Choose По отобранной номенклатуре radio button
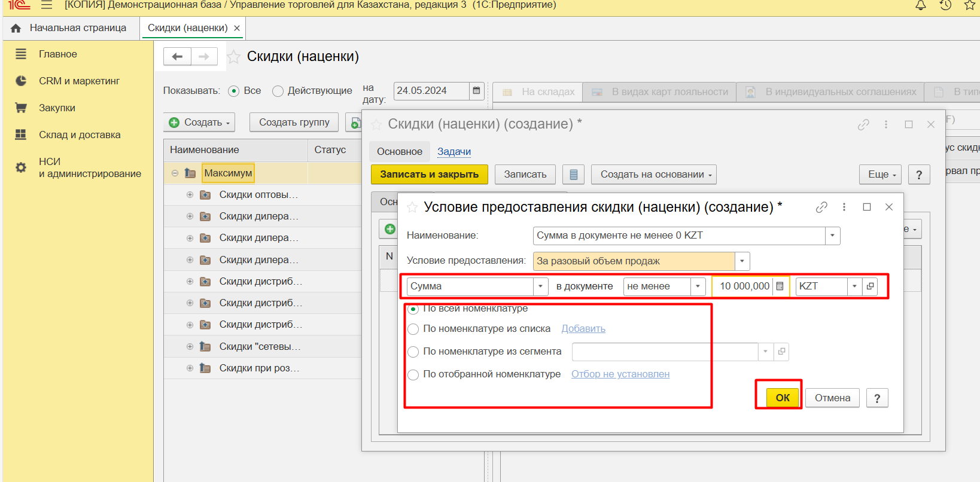The width and height of the screenshot is (980, 482). [x=413, y=375]
